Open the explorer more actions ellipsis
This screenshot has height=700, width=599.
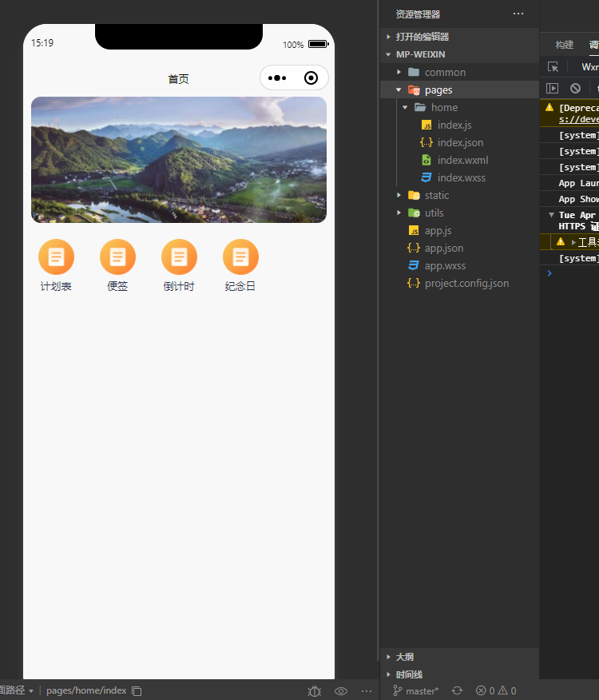pos(518,14)
